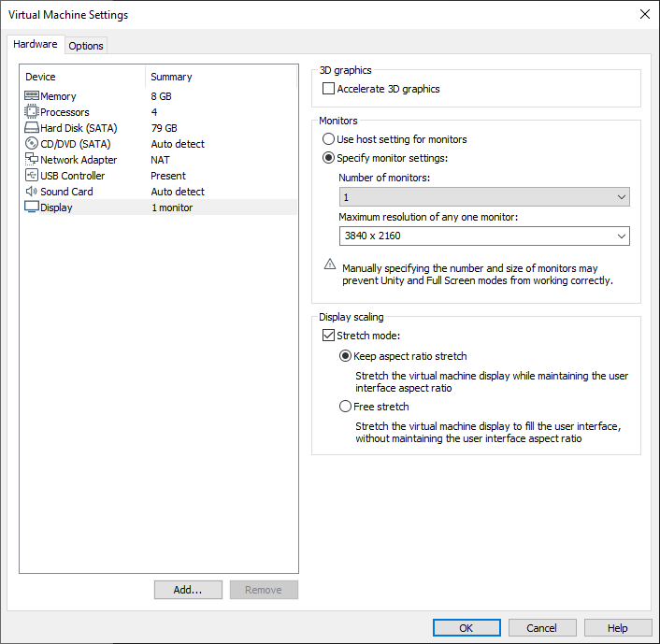Switch to the Options tab
This screenshot has width=660, height=644.
pos(86,46)
